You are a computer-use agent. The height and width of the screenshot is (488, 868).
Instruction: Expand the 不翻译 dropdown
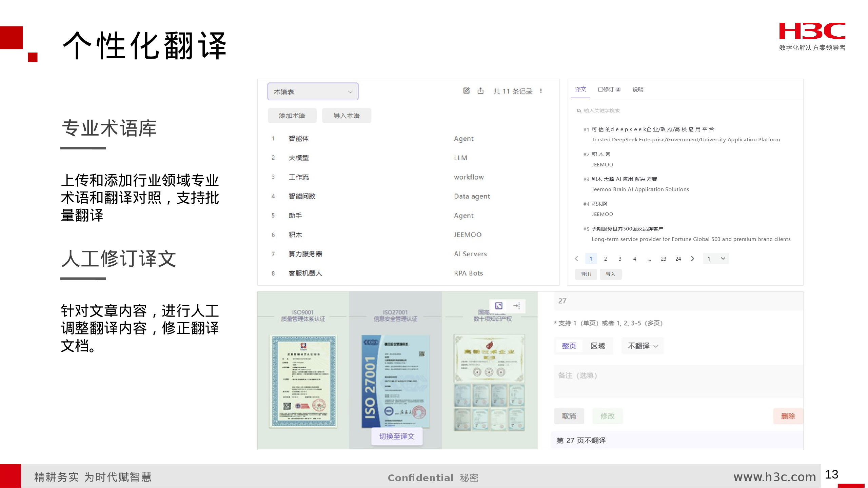tap(642, 346)
